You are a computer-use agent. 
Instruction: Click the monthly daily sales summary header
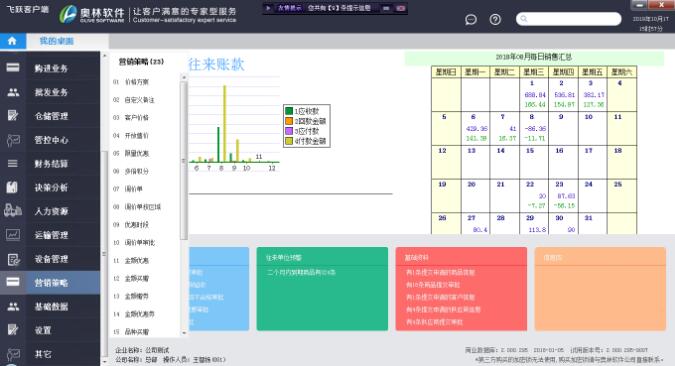534,57
